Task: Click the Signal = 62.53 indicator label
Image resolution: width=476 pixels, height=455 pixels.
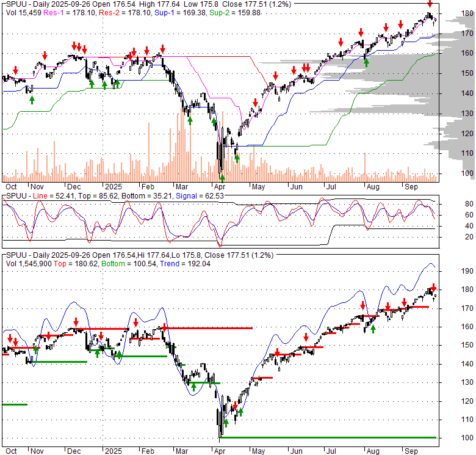Action: [200, 196]
